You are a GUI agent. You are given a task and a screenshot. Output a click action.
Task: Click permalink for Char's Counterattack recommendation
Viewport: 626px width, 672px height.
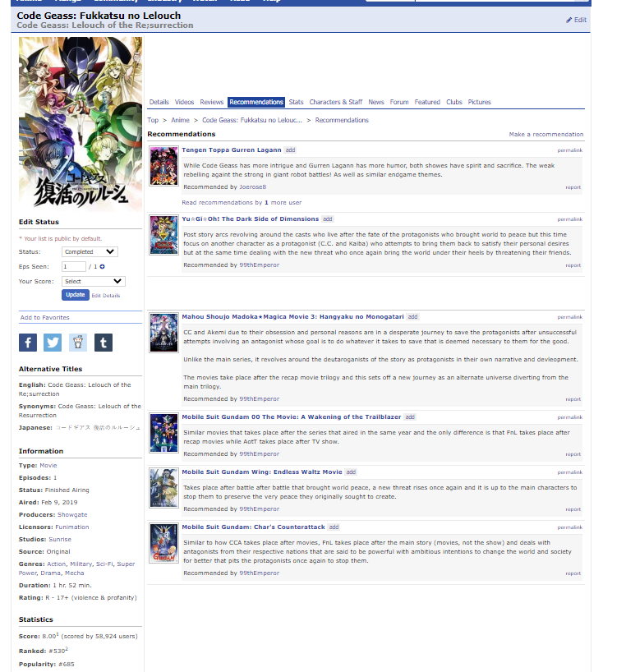[x=570, y=527]
